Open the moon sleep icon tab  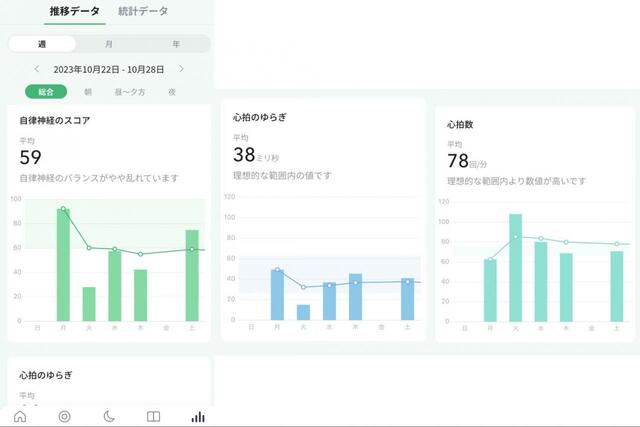coord(108,416)
